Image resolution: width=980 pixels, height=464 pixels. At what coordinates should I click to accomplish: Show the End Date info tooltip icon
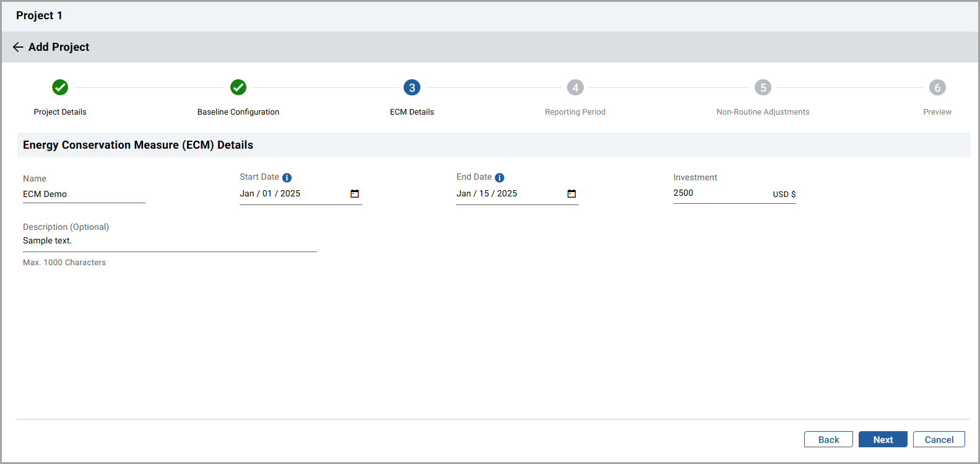click(500, 178)
